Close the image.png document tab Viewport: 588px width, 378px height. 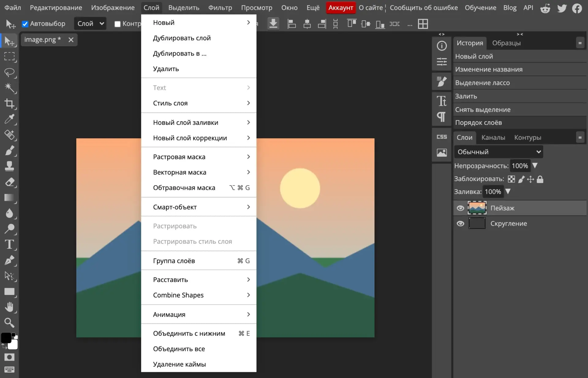(71, 40)
